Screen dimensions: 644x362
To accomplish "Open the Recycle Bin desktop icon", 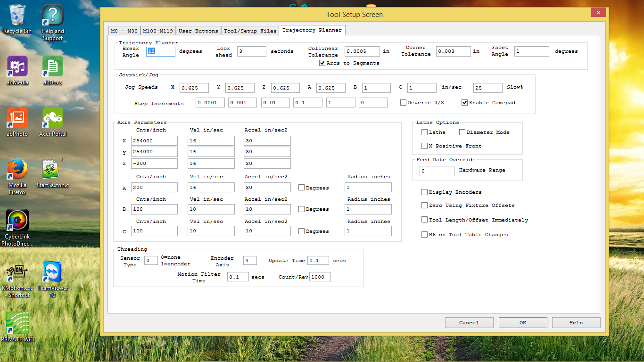I will (17, 15).
